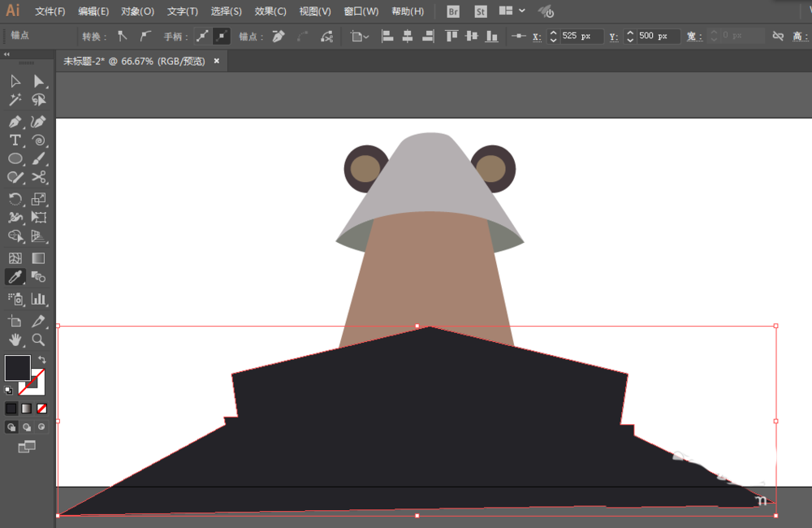Click the Rotate tool

point(15,199)
